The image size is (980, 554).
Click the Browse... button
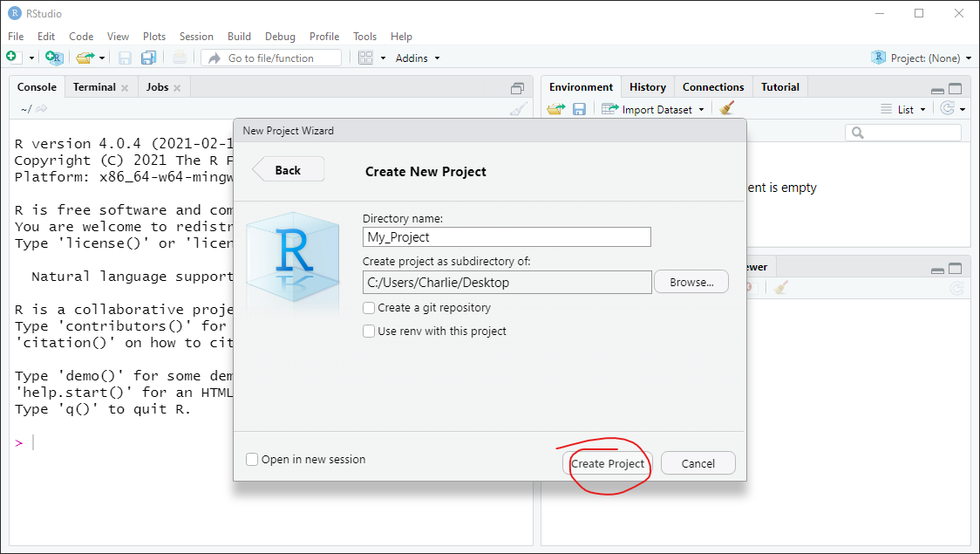point(691,283)
